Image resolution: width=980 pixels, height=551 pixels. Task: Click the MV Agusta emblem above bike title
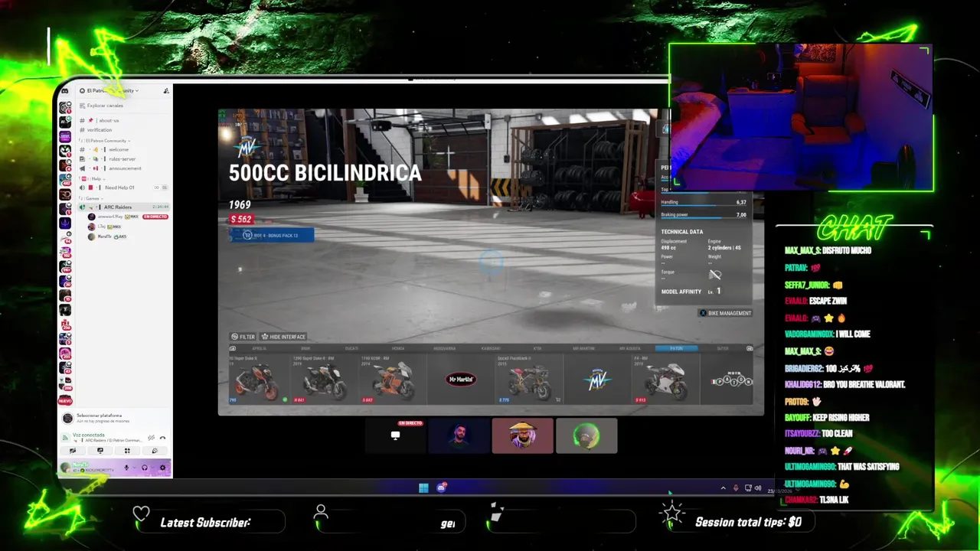(x=247, y=148)
